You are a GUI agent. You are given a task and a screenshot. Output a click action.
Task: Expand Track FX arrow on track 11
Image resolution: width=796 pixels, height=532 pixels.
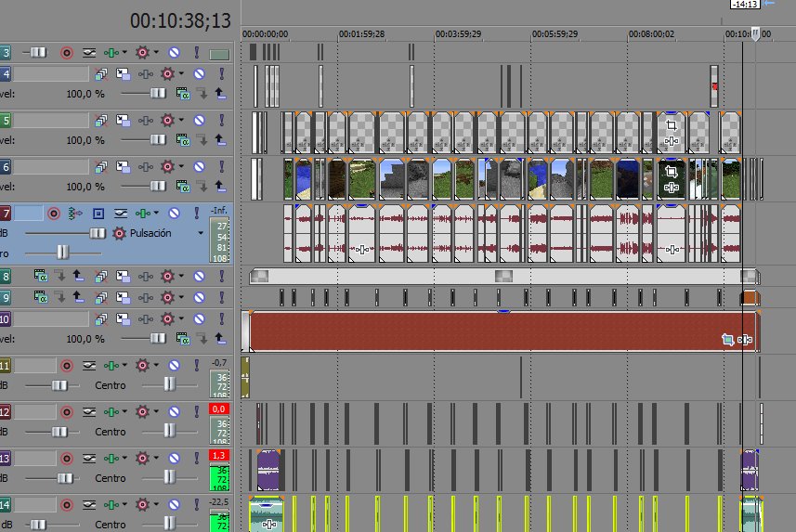124,365
